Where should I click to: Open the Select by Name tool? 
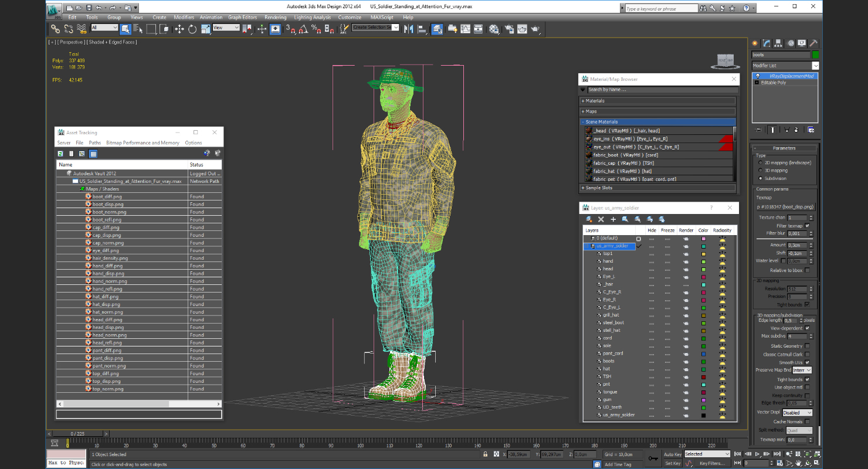[138, 29]
